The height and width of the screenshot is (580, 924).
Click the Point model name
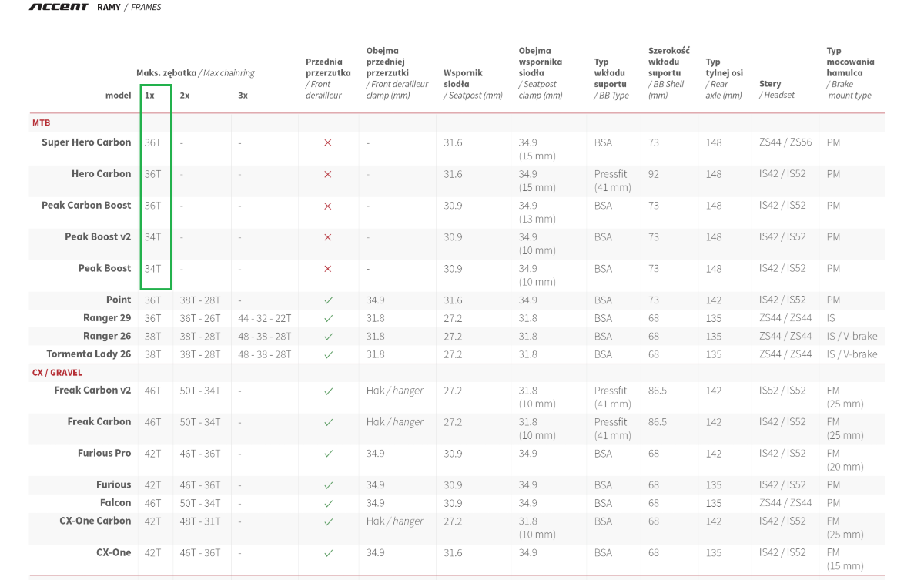[119, 300]
